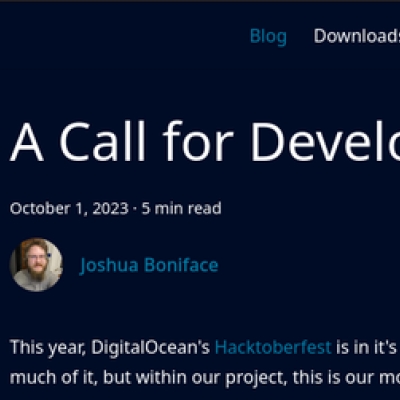
Task: Click "This year," at the paragraph start
Action: [48, 348]
